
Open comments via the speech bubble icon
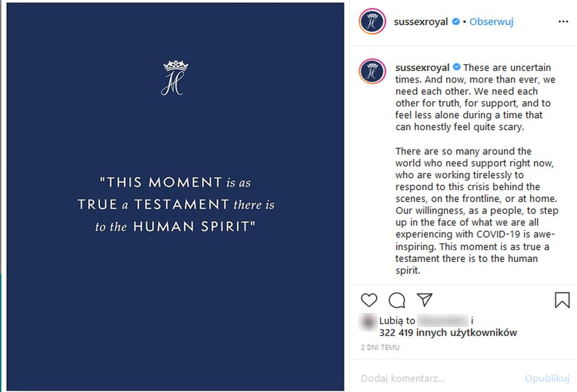[x=397, y=300]
